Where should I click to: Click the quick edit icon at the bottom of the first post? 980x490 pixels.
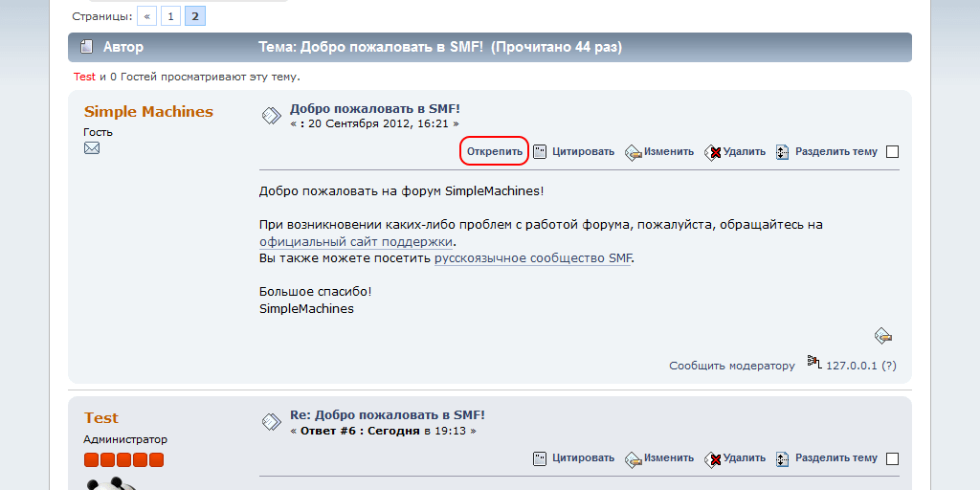tap(883, 336)
